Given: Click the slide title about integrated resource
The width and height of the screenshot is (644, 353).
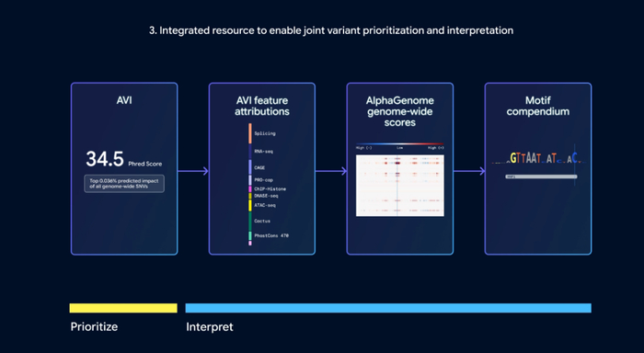Looking at the screenshot, I should point(331,30).
